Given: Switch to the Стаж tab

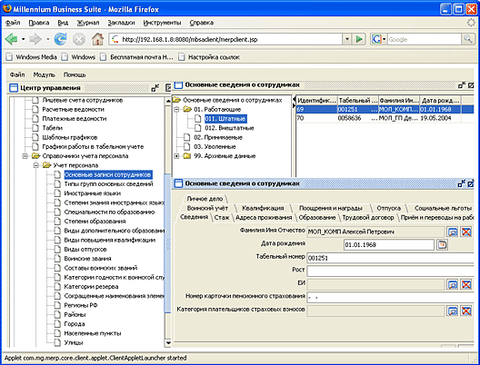Looking at the screenshot, I should coord(222,217).
